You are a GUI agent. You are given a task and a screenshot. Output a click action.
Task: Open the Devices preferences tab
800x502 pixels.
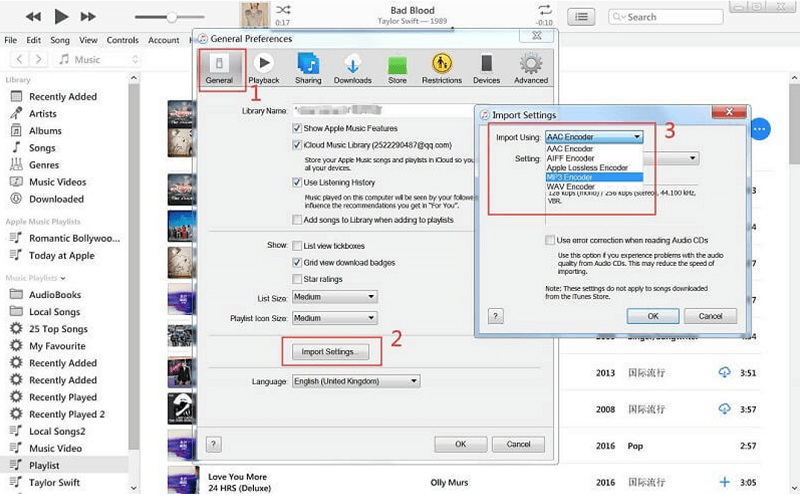[x=486, y=69]
